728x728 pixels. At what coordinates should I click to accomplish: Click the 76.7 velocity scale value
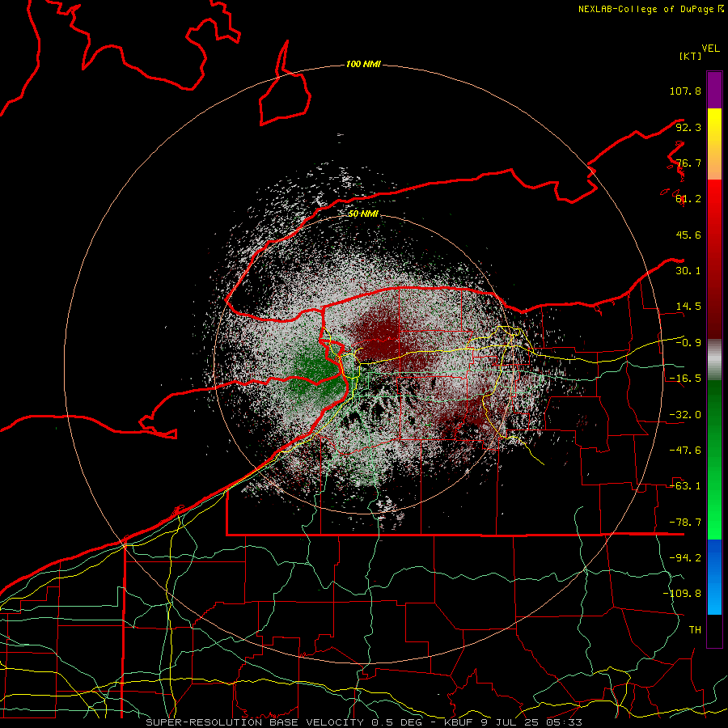tap(688, 163)
